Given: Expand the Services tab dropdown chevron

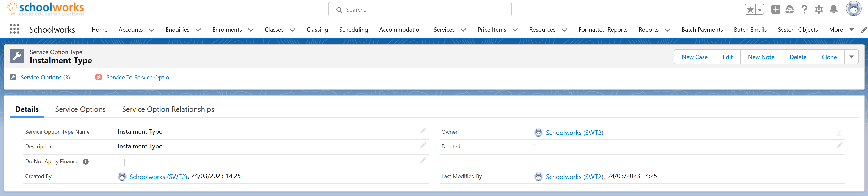Looking at the screenshot, I should (x=463, y=30).
